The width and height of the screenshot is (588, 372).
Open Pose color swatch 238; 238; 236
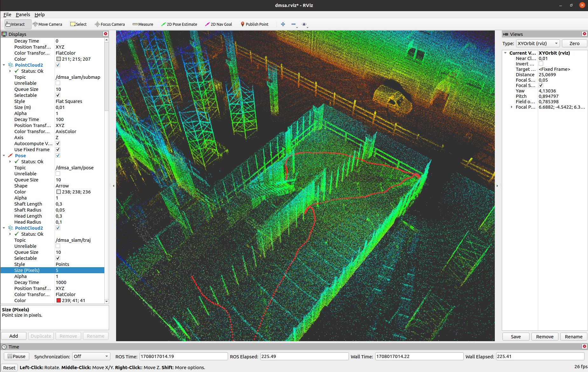(x=59, y=192)
